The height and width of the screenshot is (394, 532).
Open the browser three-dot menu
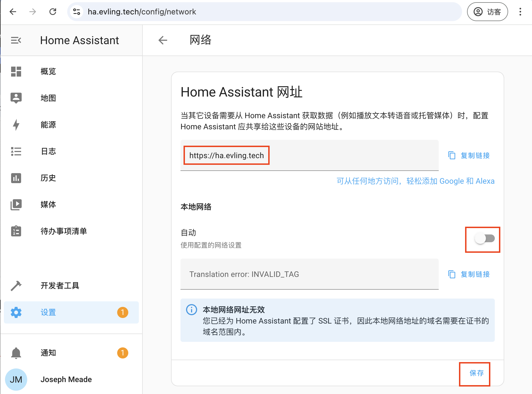click(x=520, y=12)
